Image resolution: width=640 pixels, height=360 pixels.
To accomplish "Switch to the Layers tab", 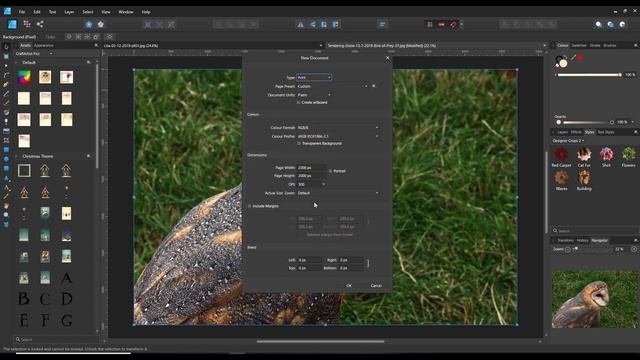I will point(562,132).
